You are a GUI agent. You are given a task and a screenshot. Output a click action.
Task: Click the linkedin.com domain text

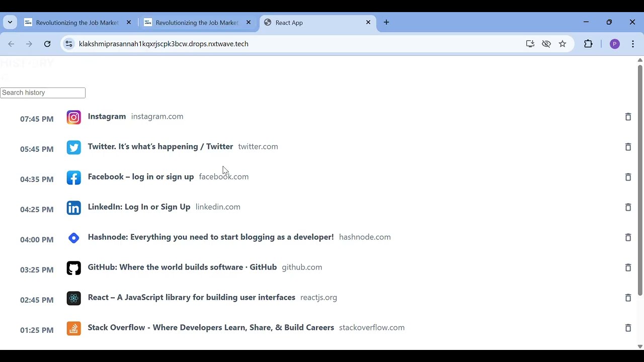[x=218, y=207]
